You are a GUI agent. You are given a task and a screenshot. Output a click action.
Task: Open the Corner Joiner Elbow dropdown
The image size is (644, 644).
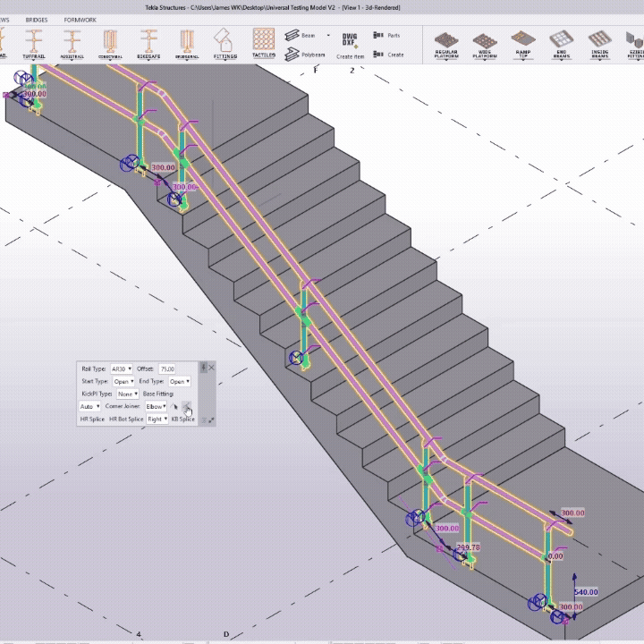pos(157,406)
